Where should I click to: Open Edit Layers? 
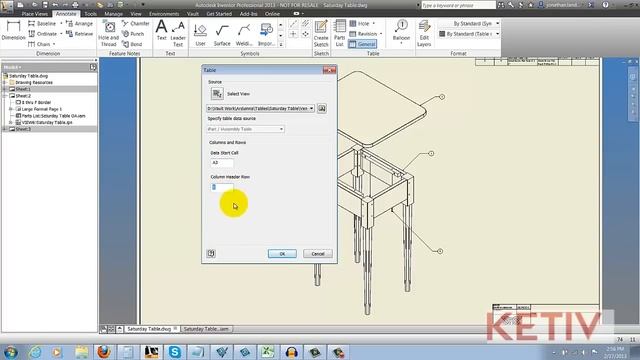[x=424, y=33]
